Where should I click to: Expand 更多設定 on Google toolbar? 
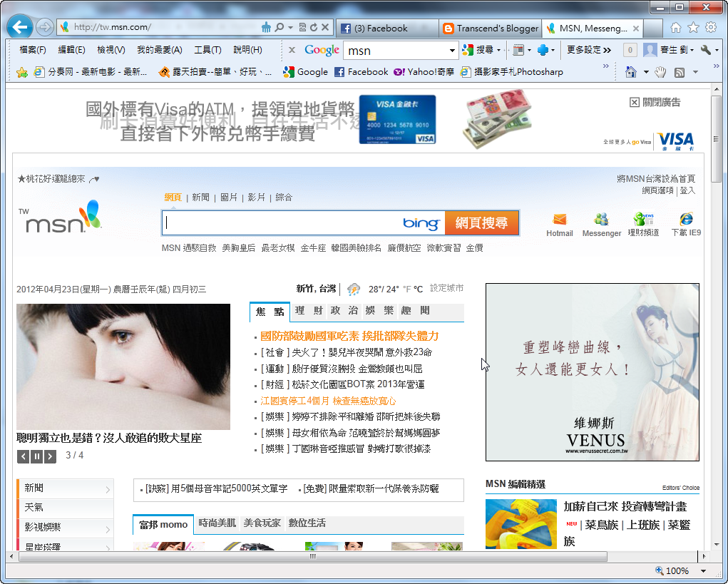pos(589,50)
